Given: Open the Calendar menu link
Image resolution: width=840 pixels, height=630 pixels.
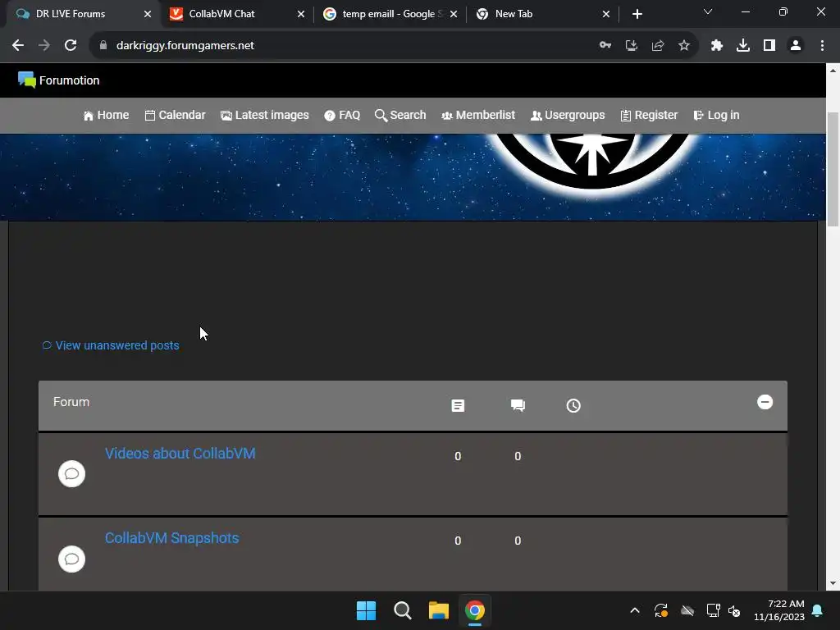Looking at the screenshot, I should [x=176, y=115].
